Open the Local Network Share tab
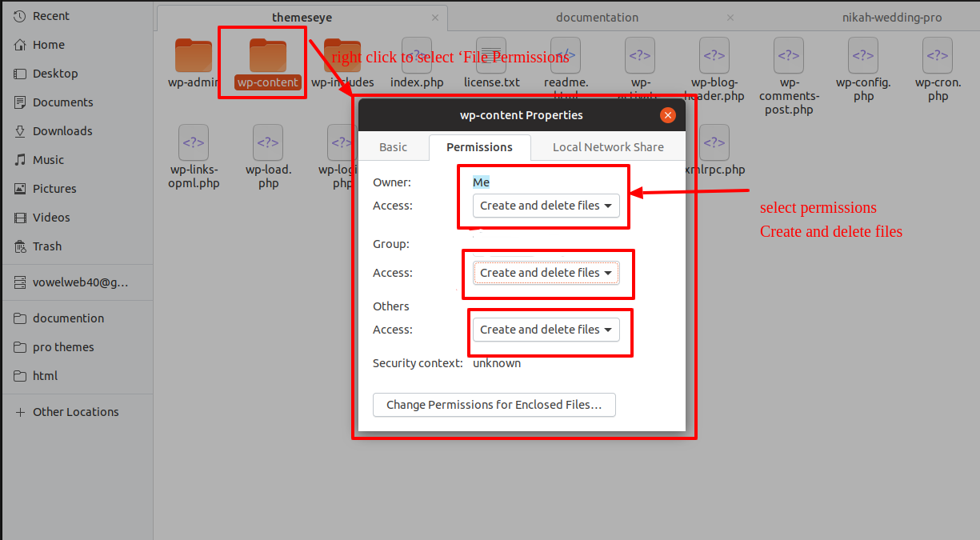Screen dimensions: 980x540 608,147
